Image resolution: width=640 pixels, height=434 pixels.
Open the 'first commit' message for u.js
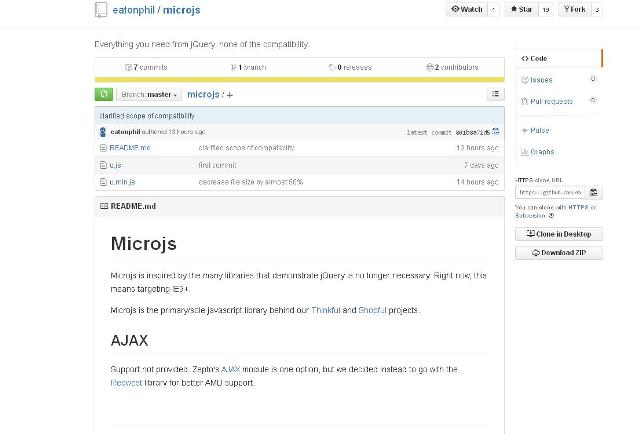click(x=217, y=165)
